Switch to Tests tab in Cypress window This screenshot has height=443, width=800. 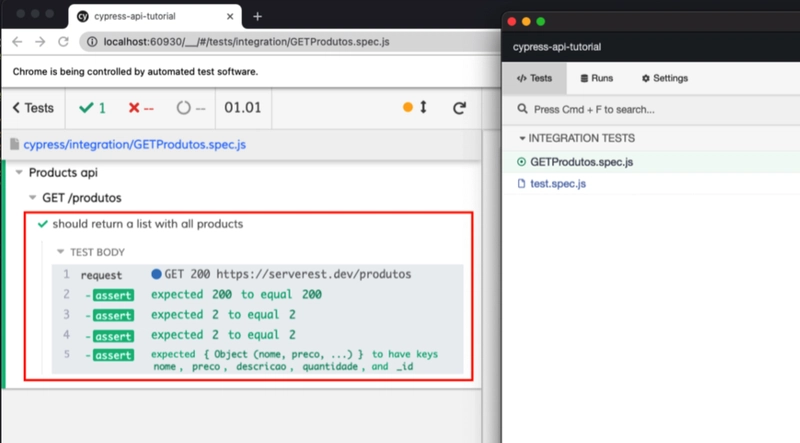534,78
